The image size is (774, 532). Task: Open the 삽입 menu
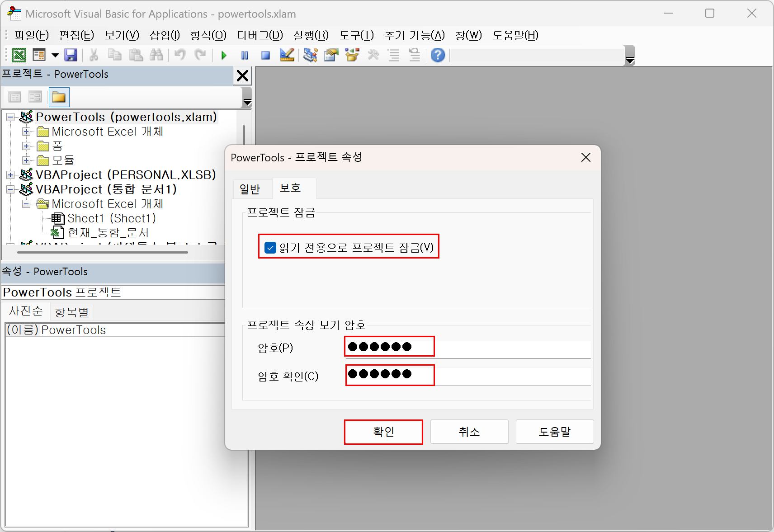pyautogui.click(x=165, y=35)
